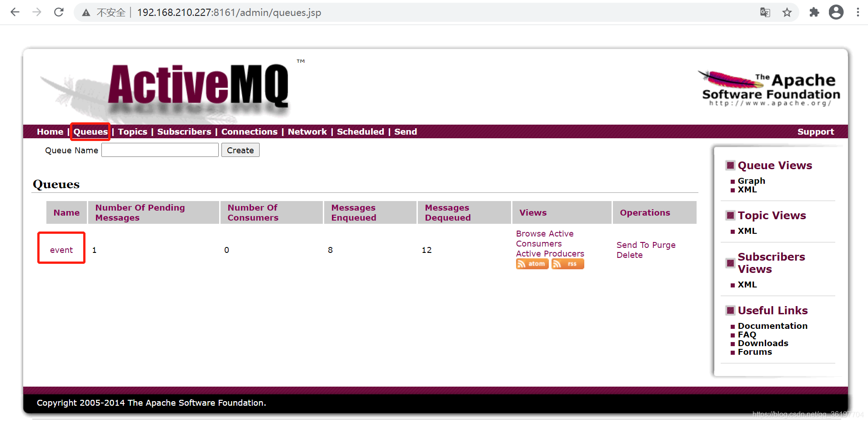Click the not-secure warning triangle icon
This screenshot has height=423, width=868.
click(x=86, y=13)
